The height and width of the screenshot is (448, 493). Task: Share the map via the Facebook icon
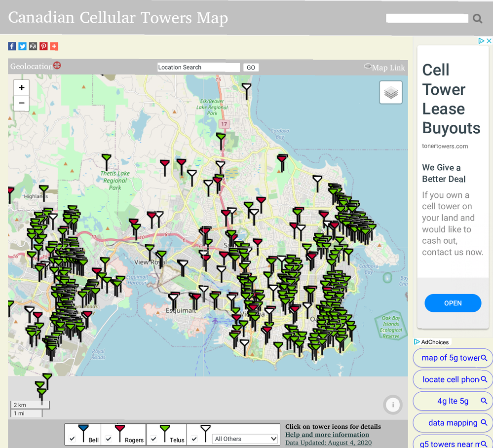tap(11, 46)
